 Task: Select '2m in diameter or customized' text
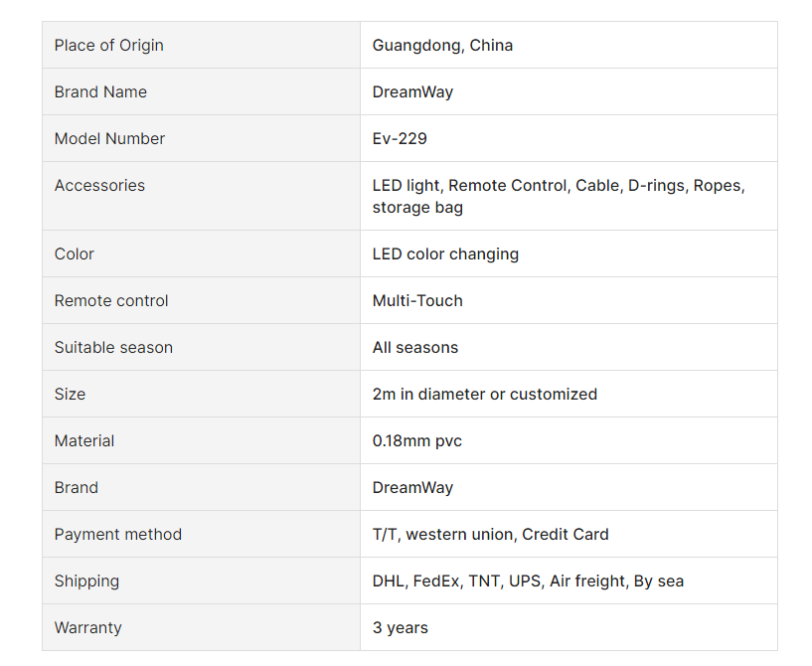click(x=485, y=394)
